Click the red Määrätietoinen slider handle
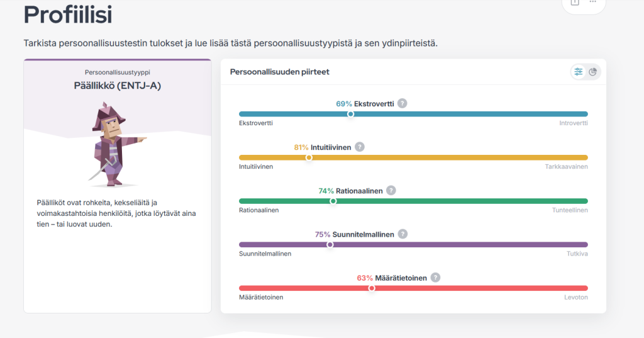The height and width of the screenshot is (338, 644). (x=372, y=288)
